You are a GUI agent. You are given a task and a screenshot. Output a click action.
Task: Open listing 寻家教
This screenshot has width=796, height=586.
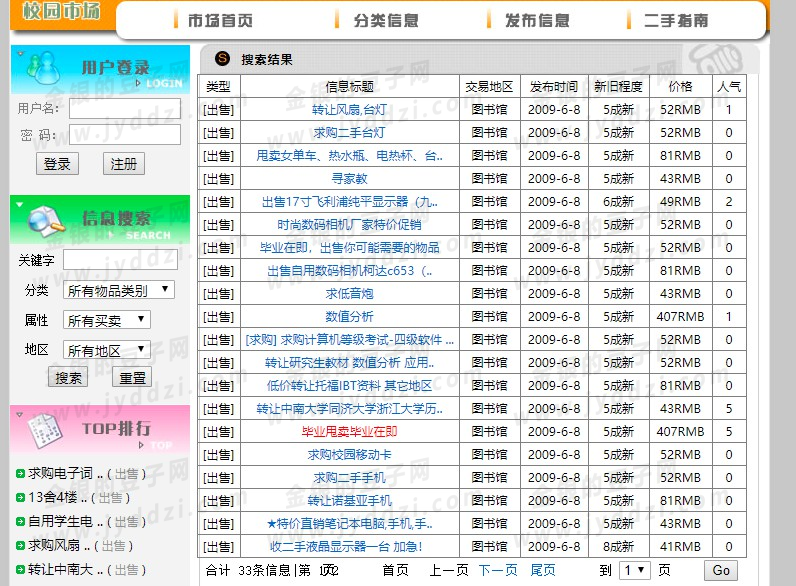click(x=349, y=179)
